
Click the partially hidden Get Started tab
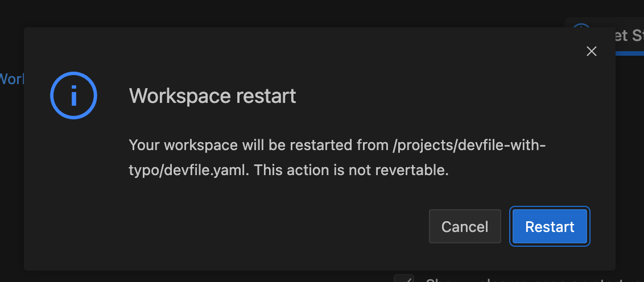(628, 36)
